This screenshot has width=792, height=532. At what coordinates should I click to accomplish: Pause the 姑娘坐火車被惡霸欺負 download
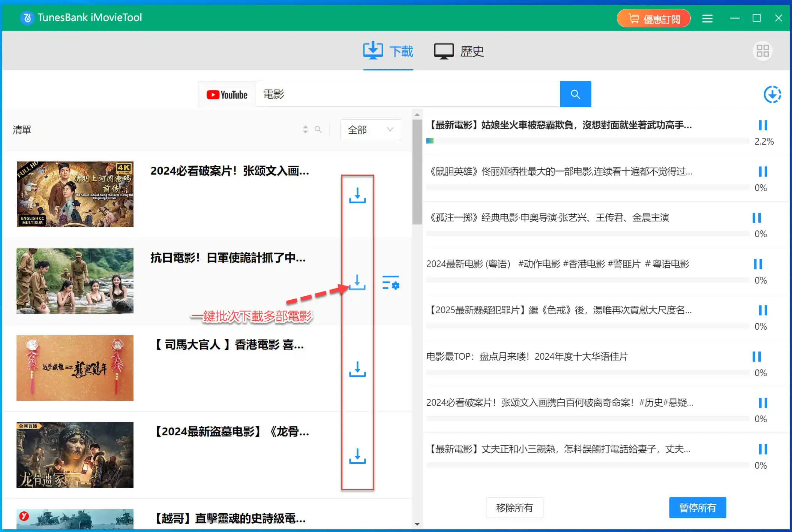(x=763, y=125)
